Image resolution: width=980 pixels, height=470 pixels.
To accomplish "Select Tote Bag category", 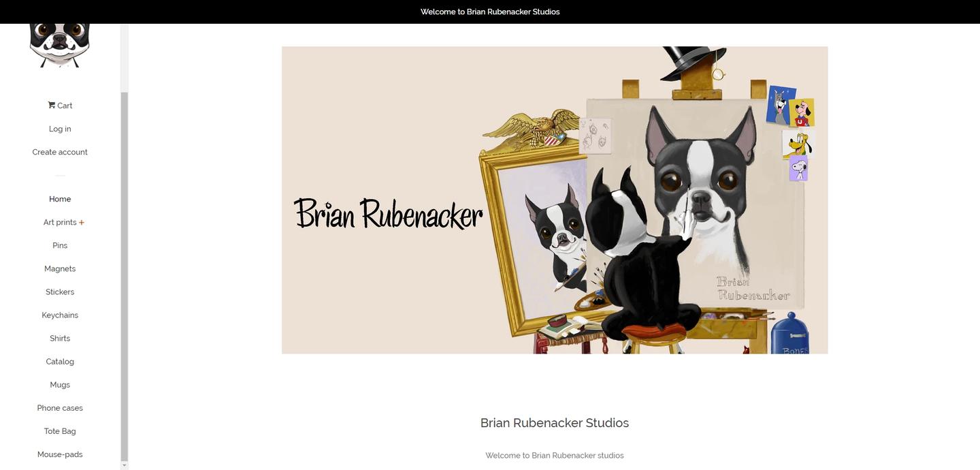I will click(x=60, y=430).
